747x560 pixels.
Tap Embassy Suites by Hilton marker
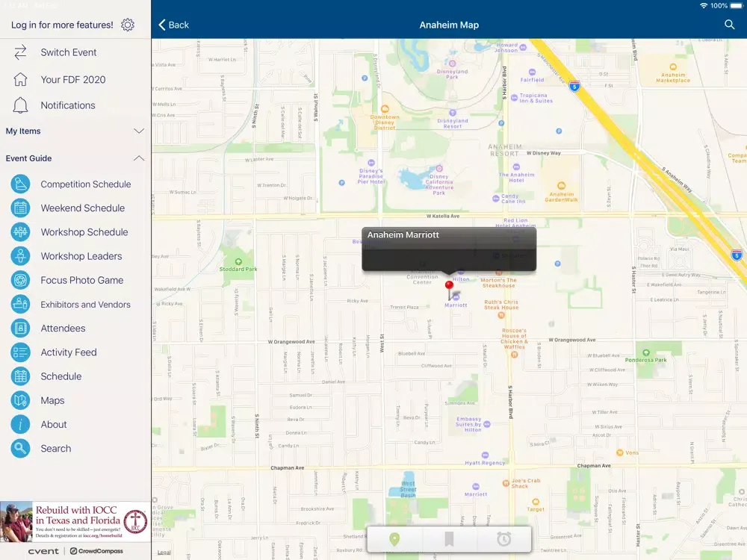tap(487, 424)
